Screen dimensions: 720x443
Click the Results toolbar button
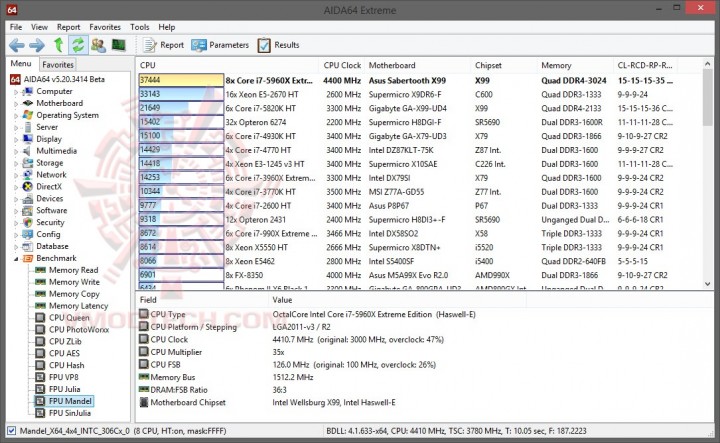click(278, 45)
